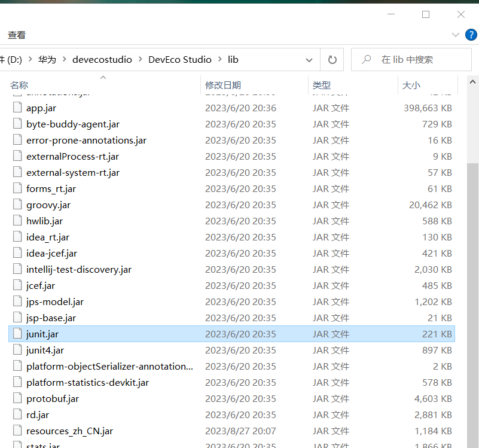This screenshot has width=479, height=448.
Task: Select the idea-jcef.jar file name
Action: click(51, 254)
